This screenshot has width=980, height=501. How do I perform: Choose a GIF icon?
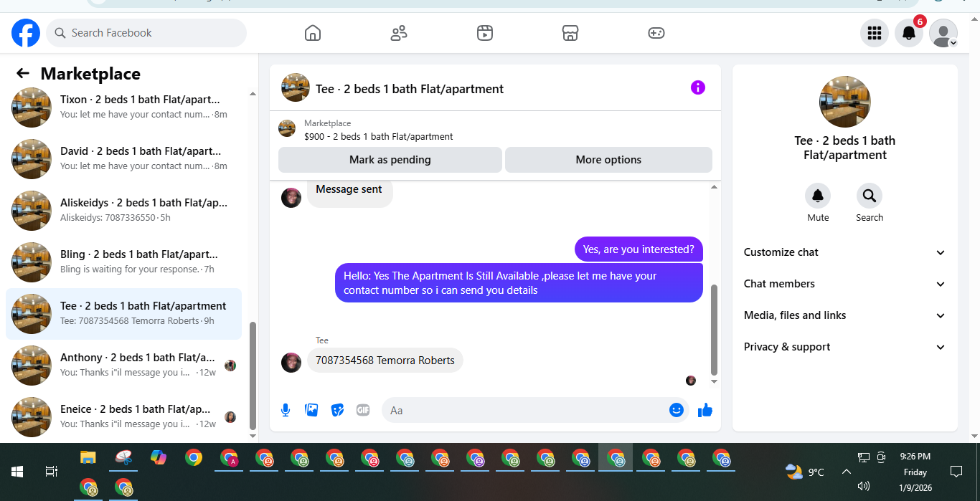point(363,410)
